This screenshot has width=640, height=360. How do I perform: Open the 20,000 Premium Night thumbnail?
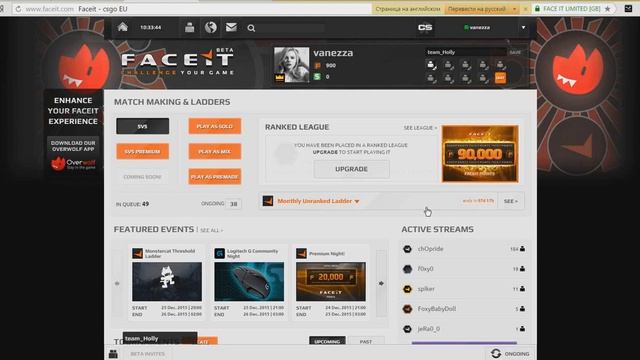[331, 282]
